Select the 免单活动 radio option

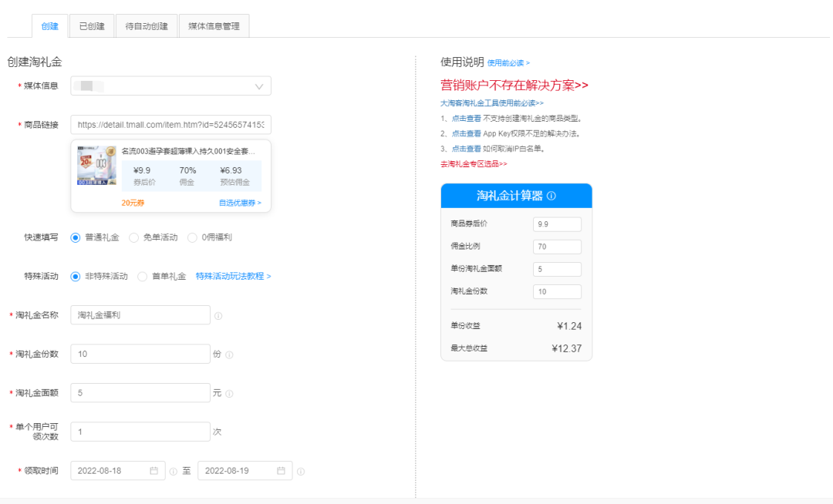coord(134,237)
